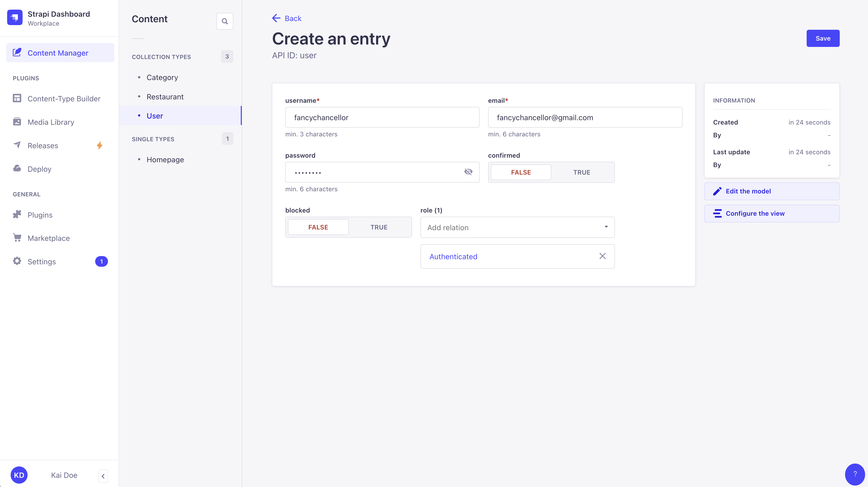Open the Media Library
868x487 pixels.
[51, 122]
